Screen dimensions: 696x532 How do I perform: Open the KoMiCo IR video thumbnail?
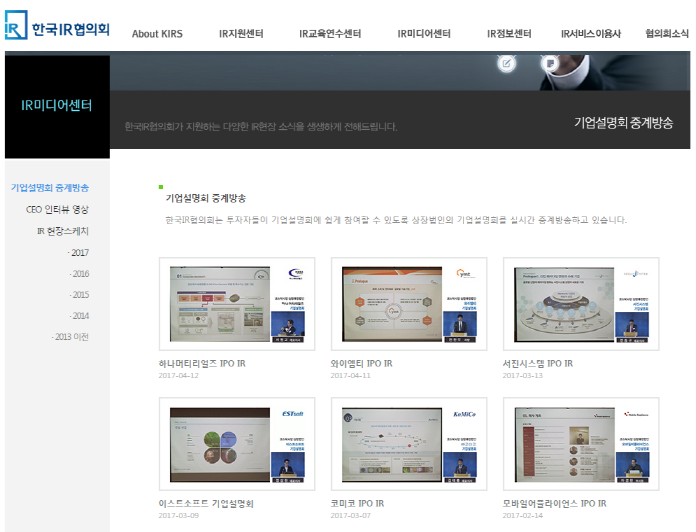409,444
